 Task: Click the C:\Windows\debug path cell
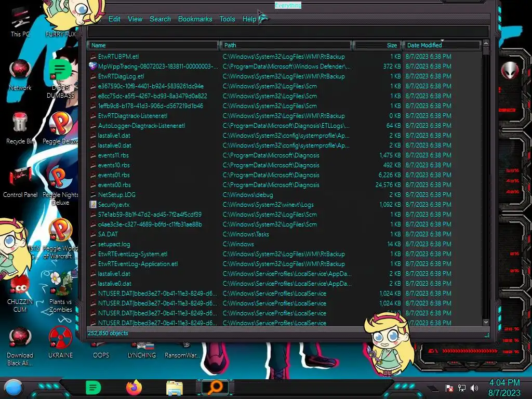coord(248,195)
